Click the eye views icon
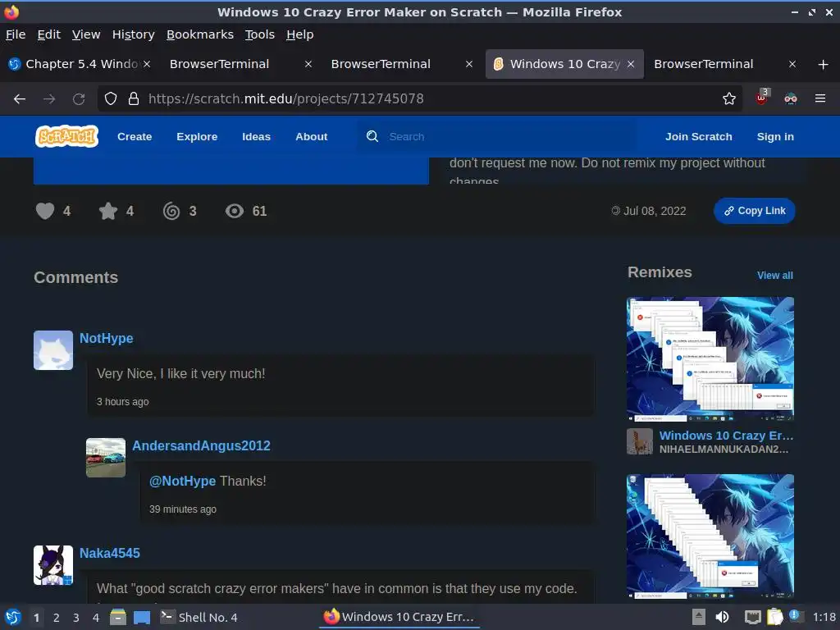Image resolution: width=840 pixels, height=630 pixels. tap(234, 211)
